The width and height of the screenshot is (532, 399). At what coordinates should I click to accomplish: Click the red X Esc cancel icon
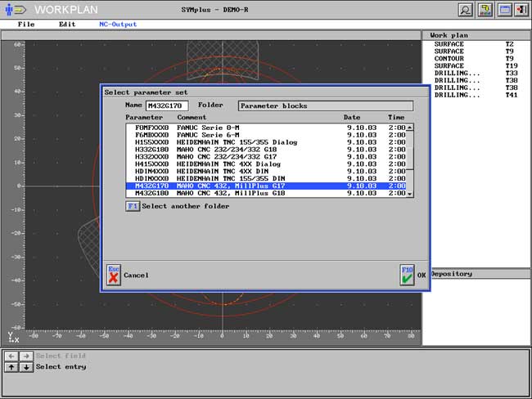coord(114,275)
